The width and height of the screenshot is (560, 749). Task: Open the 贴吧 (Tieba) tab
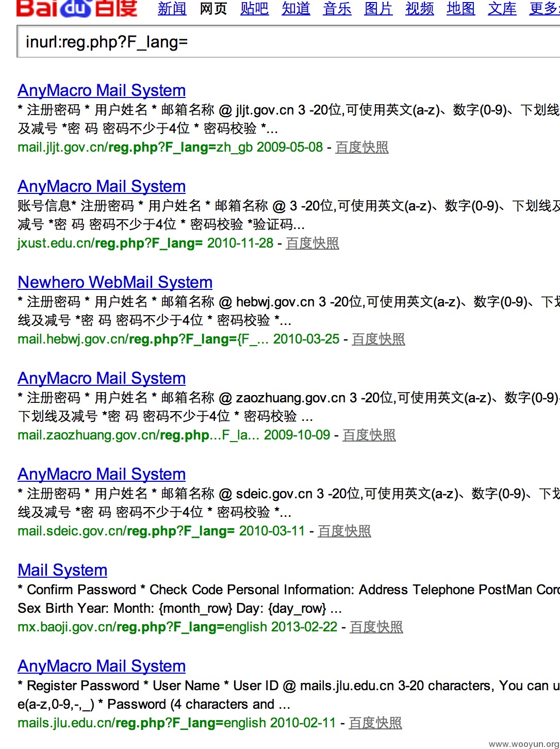click(x=255, y=8)
